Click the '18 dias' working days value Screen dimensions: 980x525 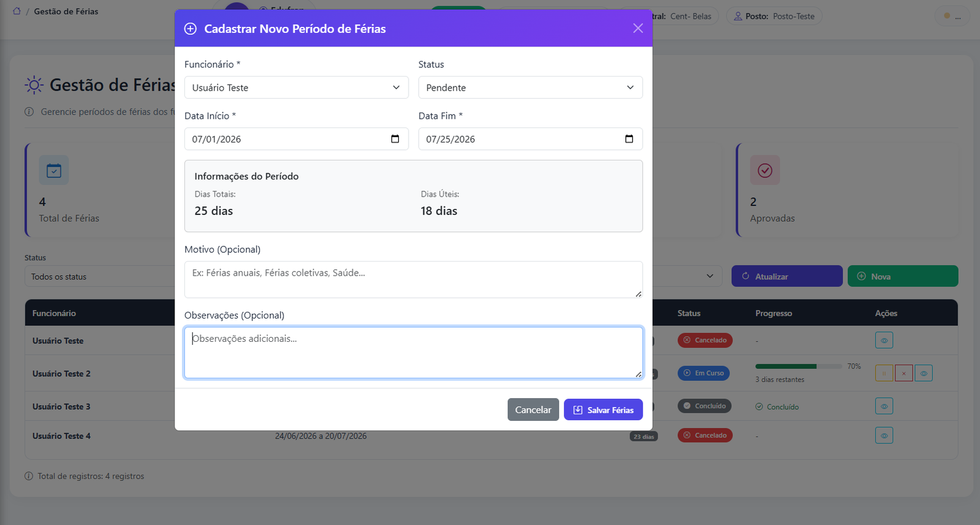439,211
